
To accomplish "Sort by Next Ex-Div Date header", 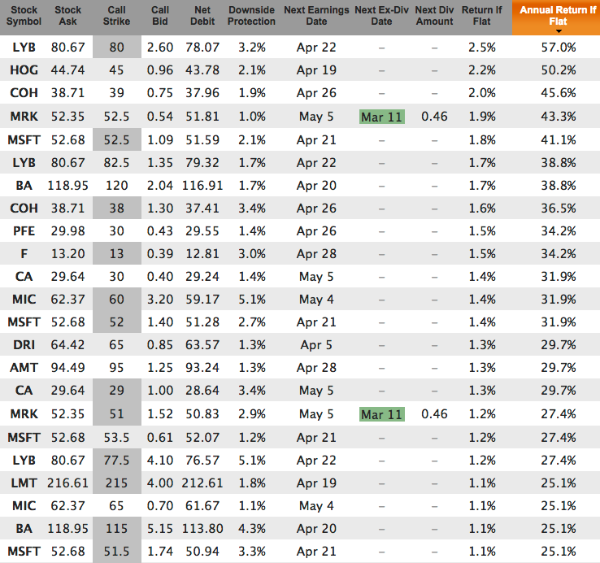I will (382, 15).
